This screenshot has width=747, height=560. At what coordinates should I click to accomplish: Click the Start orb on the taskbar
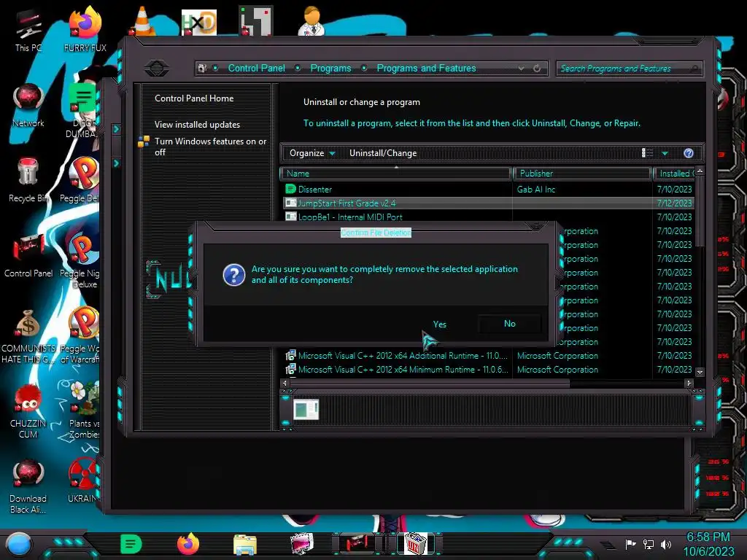(x=18, y=545)
